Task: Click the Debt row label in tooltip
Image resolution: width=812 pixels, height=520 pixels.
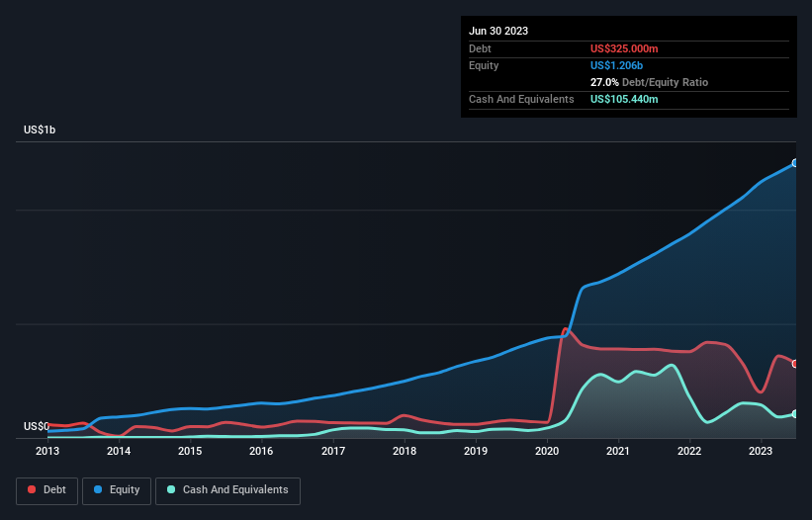Action: click(x=480, y=48)
